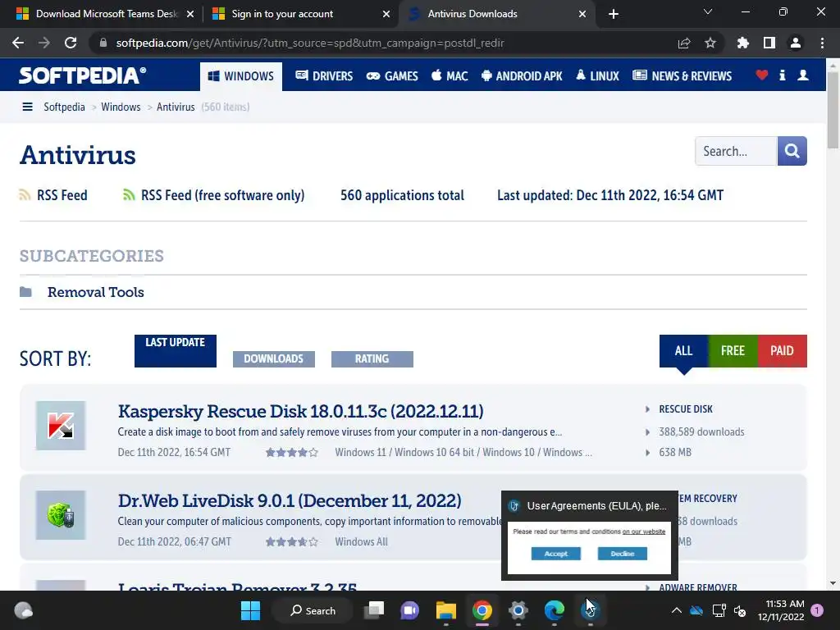Go back to previous page
840x630 pixels.
pyautogui.click(x=18, y=43)
